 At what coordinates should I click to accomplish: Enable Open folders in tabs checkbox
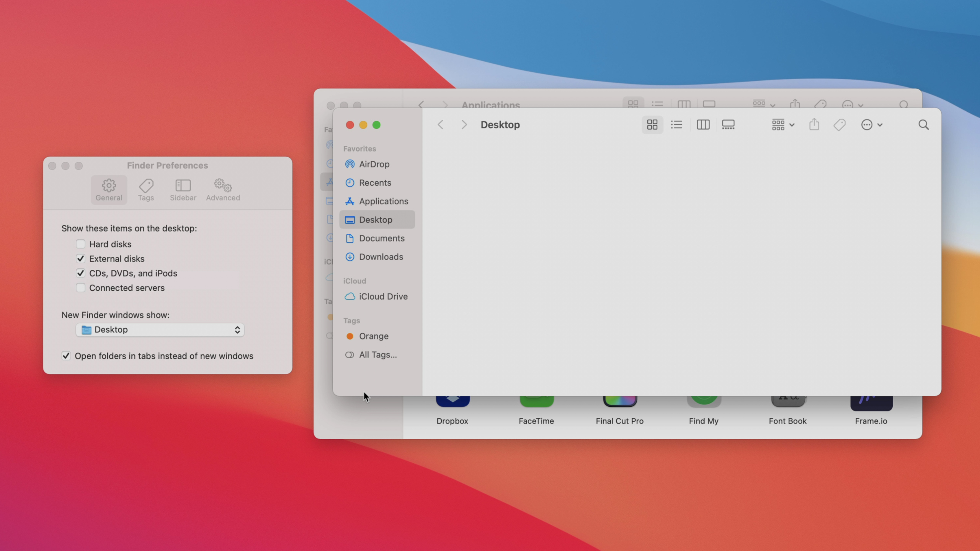tap(66, 355)
